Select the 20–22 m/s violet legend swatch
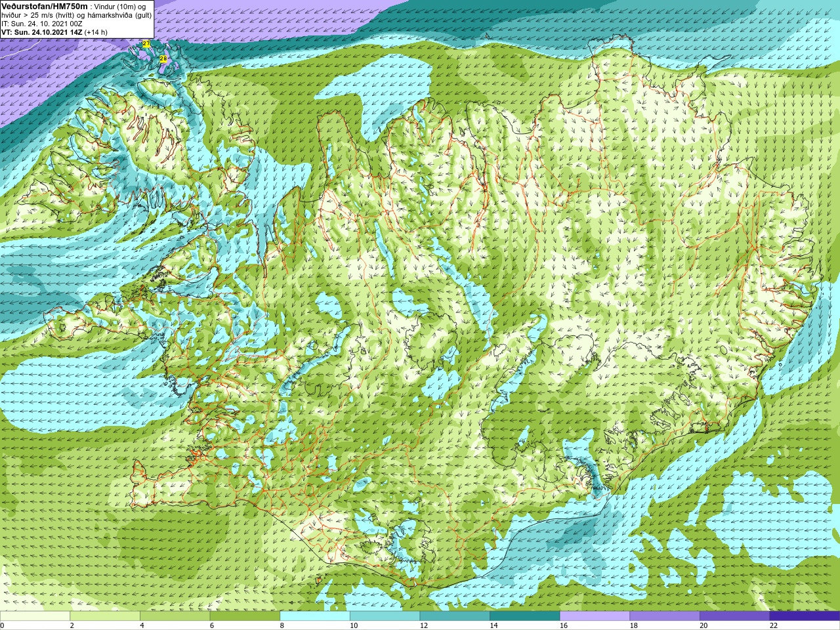This screenshot has width=840, height=630. pyautogui.click(x=735, y=616)
